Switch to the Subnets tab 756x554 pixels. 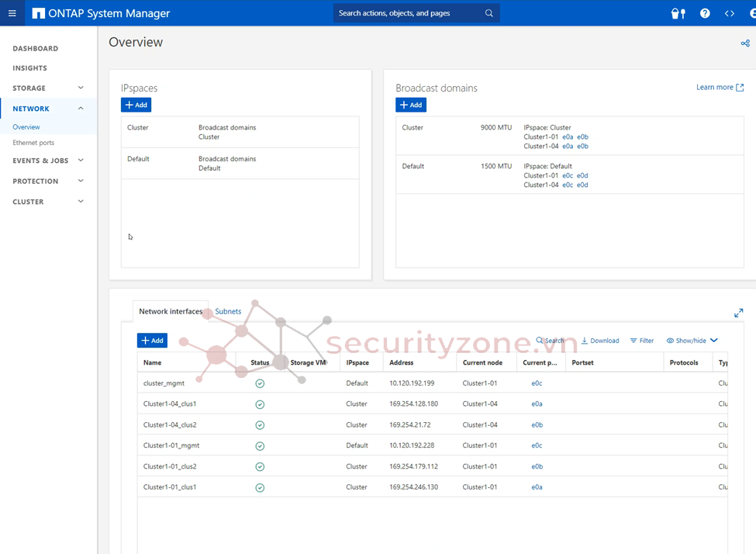pyautogui.click(x=228, y=311)
